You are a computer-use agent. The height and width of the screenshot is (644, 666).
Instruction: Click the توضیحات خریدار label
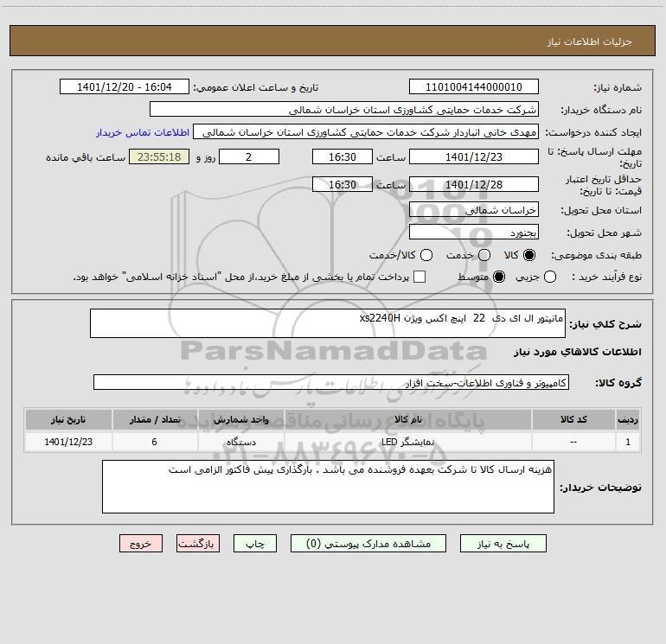pyautogui.click(x=600, y=488)
